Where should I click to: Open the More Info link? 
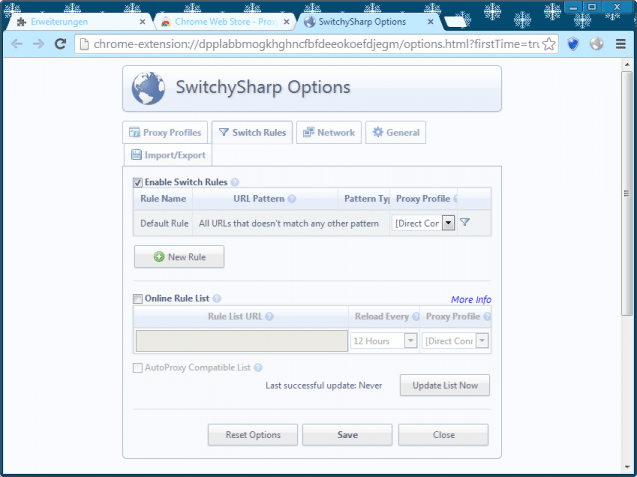(x=471, y=299)
